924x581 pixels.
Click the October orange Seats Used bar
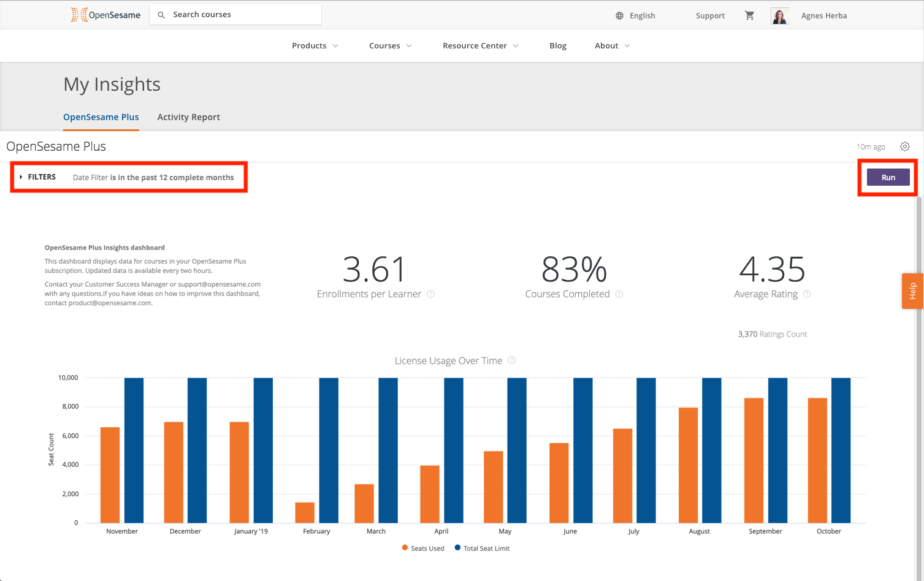[817, 460]
